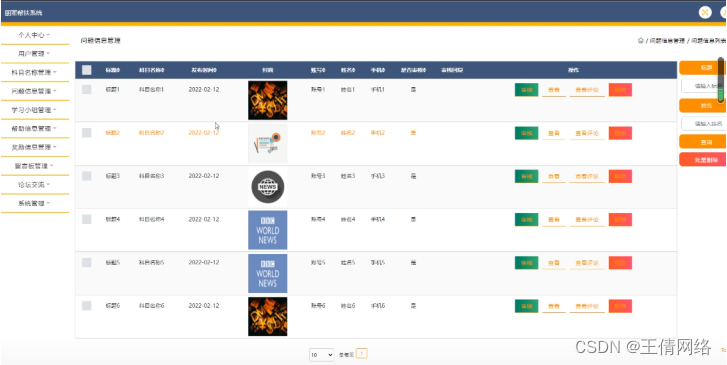Open 查看评论 for the 标题3 row
This screenshot has width=727, height=365.
pos(587,176)
